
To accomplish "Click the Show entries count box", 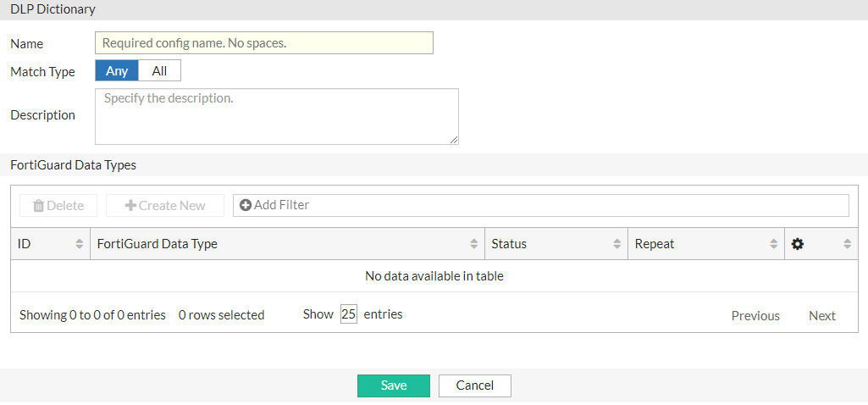I will coord(349,314).
